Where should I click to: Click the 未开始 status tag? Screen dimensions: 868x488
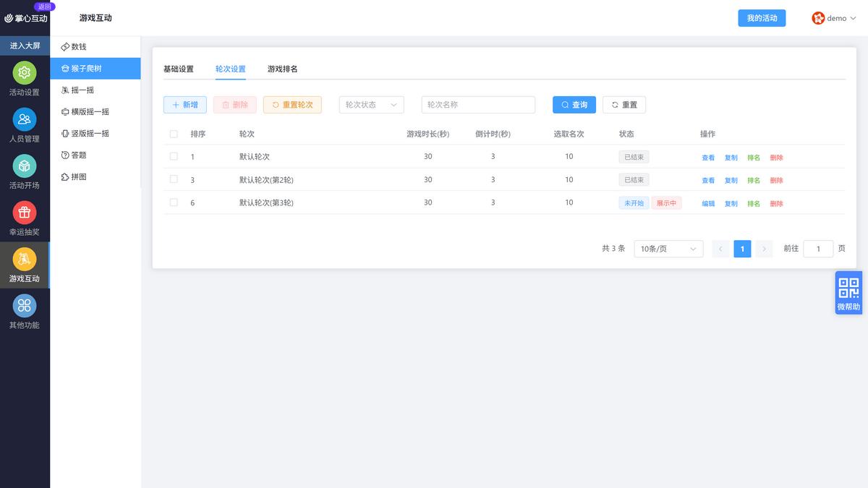tap(634, 203)
